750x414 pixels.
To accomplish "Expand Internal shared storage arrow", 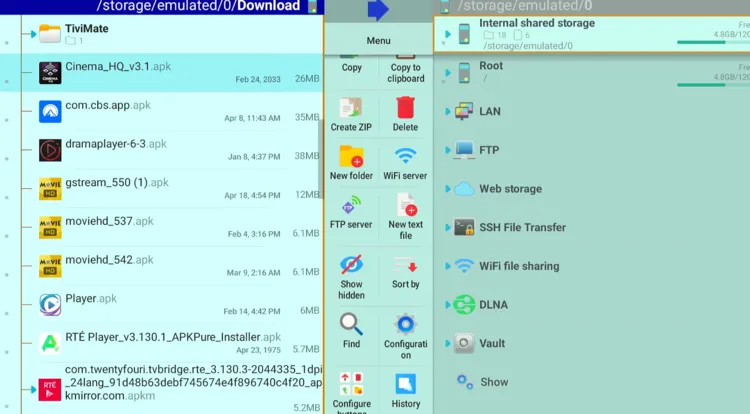I will (448, 34).
